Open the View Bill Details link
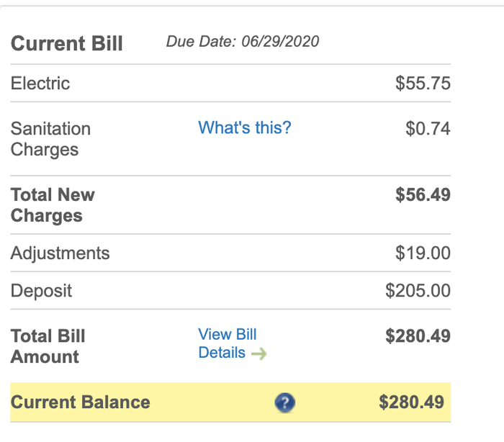 coord(227,343)
